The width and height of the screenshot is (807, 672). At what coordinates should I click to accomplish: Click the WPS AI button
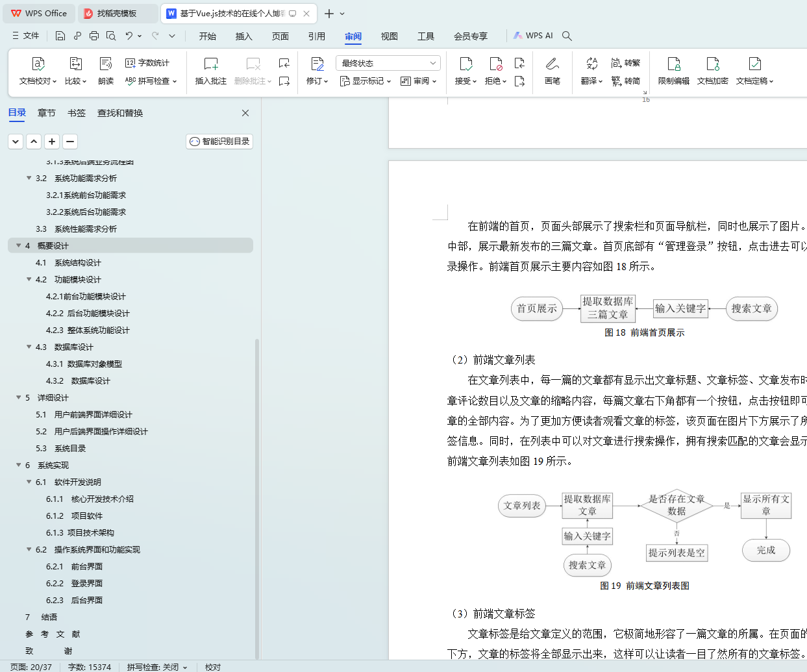tap(533, 36)
